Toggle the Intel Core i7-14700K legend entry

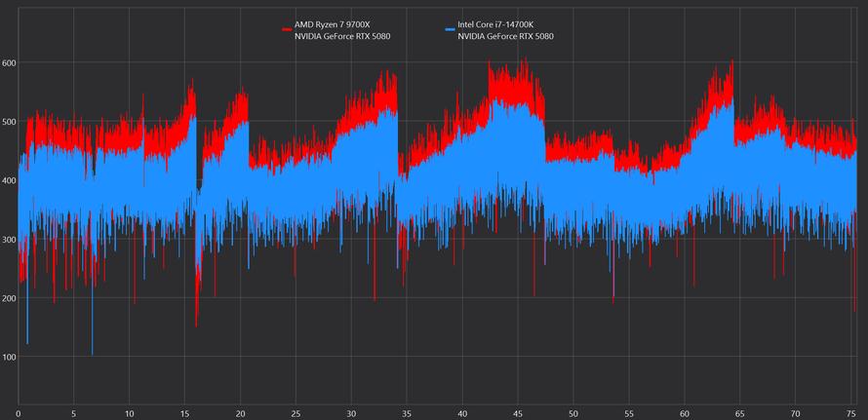pos(495,24)
